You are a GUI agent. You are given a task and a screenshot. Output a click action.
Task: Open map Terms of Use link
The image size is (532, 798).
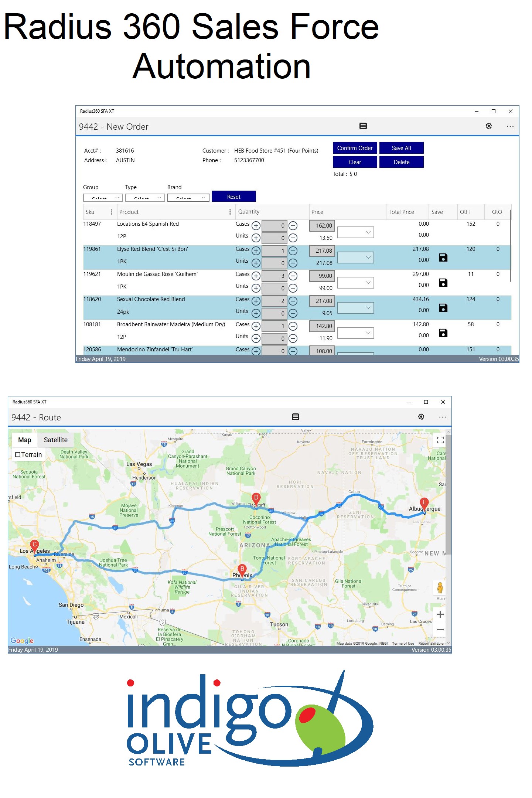[403, 643]
